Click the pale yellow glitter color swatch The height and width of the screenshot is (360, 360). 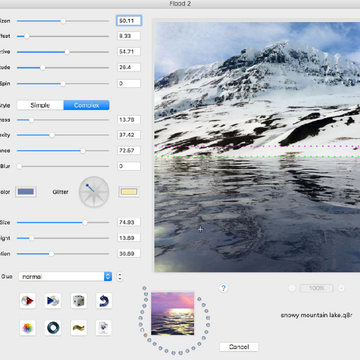[x=129, y=192]
